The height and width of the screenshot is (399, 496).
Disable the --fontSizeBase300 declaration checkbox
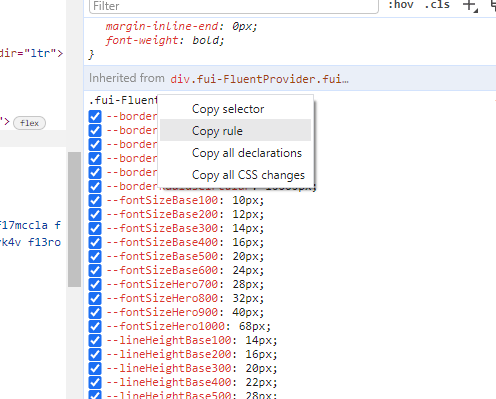point(95,228)
